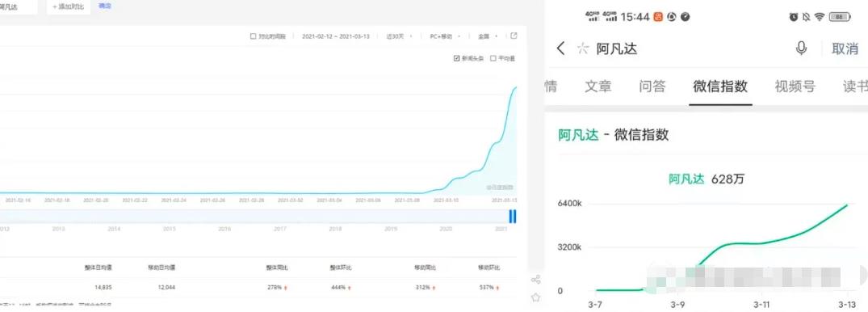The image size is (868, 312).
Task: Tap the star icon before 阿凡达
Action: click(582, 48)
